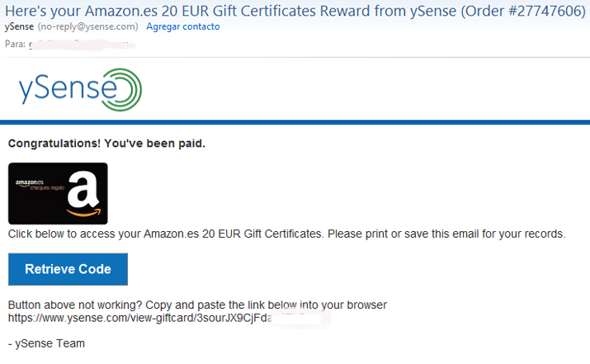Click the ysense.com view-giftcard URL

140,317
